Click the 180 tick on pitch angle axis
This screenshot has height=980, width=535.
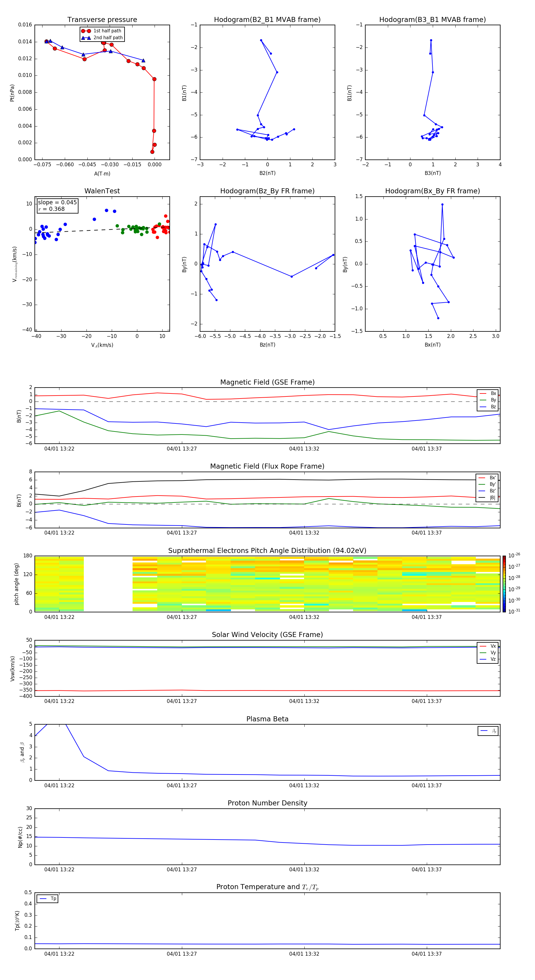28,556
